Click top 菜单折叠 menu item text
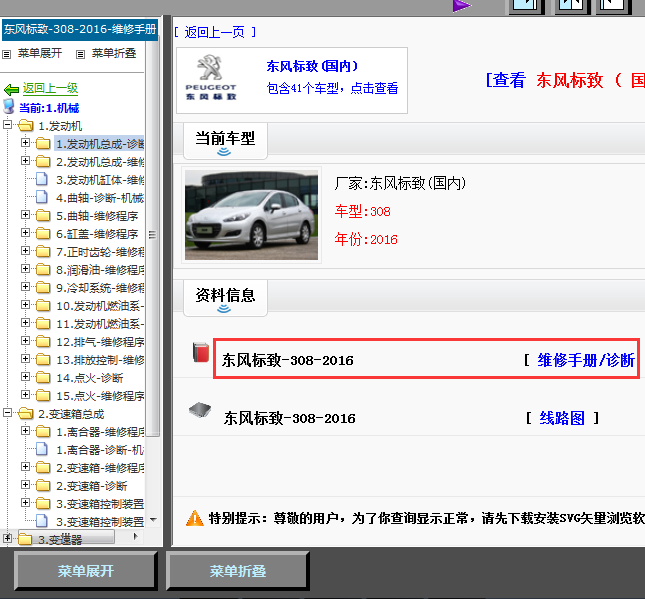645x599 pixels. point(114,53)
